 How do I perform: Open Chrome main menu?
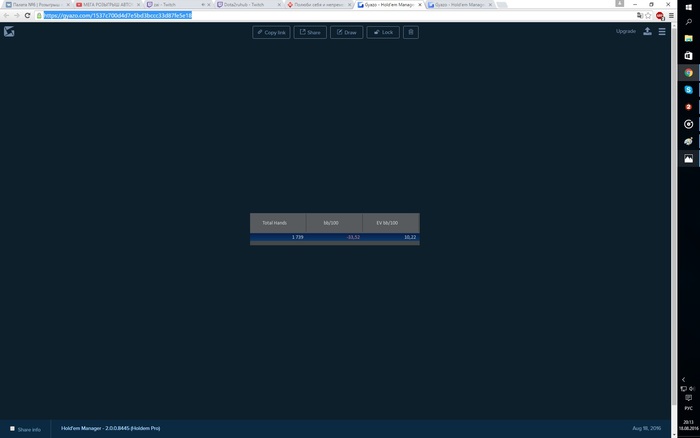671,16
